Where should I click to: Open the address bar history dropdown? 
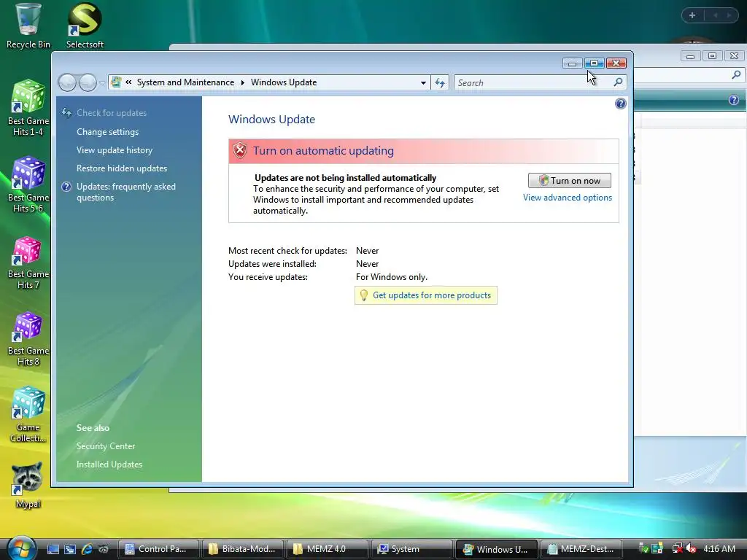tap(423, 82)
